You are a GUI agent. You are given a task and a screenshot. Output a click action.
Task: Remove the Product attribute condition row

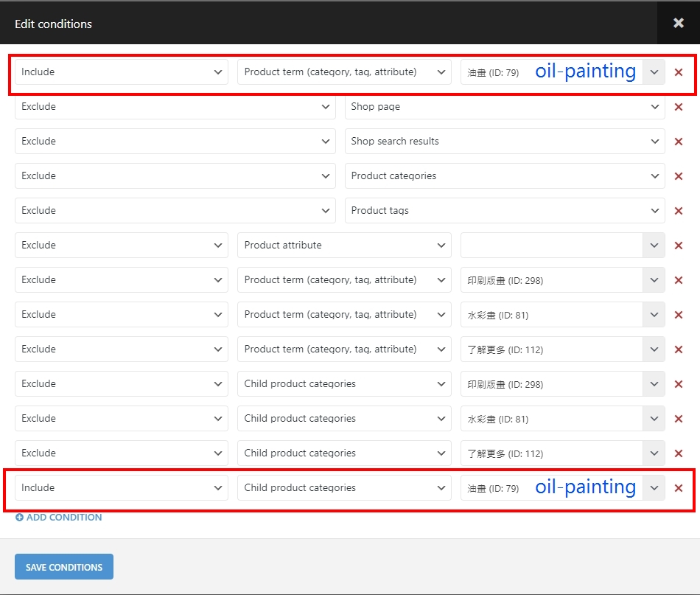[678, 246]
